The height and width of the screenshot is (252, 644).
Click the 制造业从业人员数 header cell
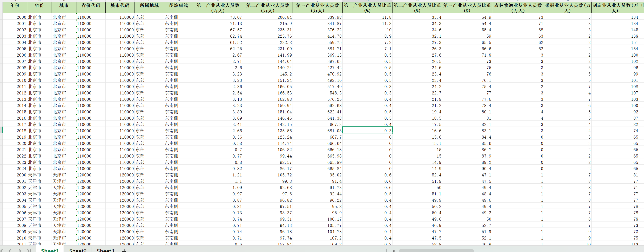[615, 8]
